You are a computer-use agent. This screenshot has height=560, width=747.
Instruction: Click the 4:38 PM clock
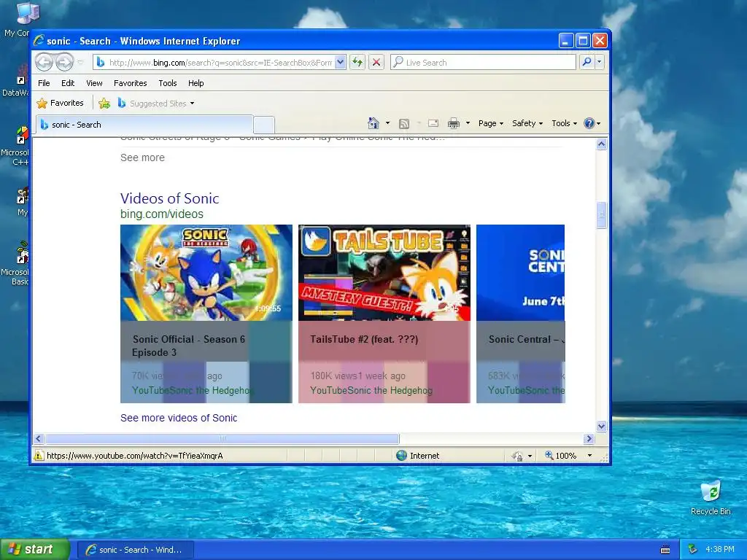click(x=720, y=549)
